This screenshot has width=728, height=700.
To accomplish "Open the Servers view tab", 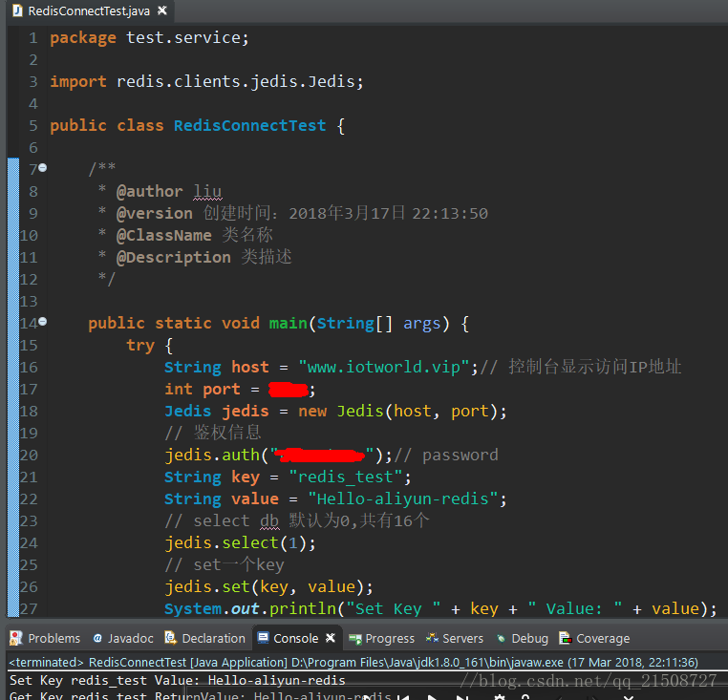I will [x=455, y=638].
